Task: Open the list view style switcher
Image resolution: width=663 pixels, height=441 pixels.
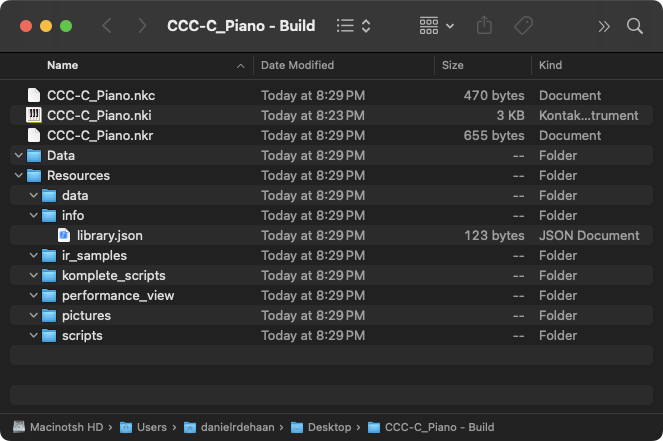Action: click(x=354, y=26)
